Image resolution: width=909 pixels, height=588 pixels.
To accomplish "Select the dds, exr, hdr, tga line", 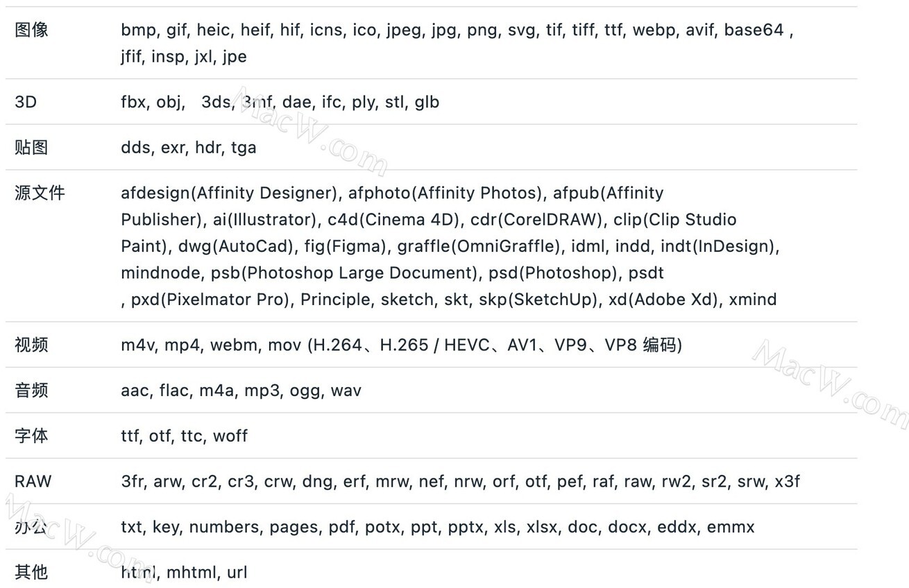I will pyautogui.click(x=189, y=147).
